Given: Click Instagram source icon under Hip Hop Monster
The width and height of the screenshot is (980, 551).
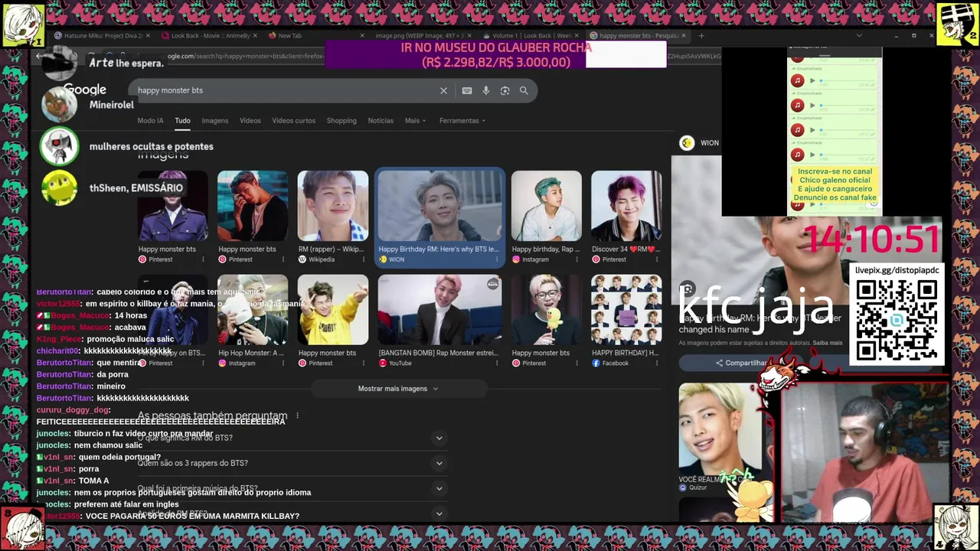Looking at the screenshot, I should tap(223, 363).
